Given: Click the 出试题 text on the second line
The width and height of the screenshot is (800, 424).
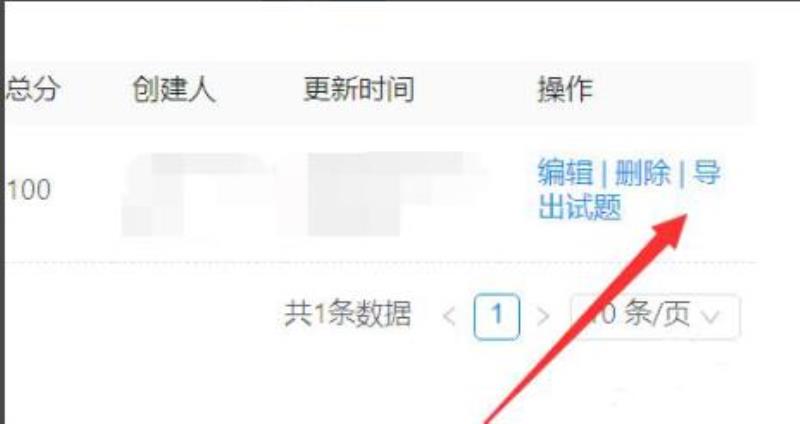Looking at the screenshot, I should tap(580, 207).
